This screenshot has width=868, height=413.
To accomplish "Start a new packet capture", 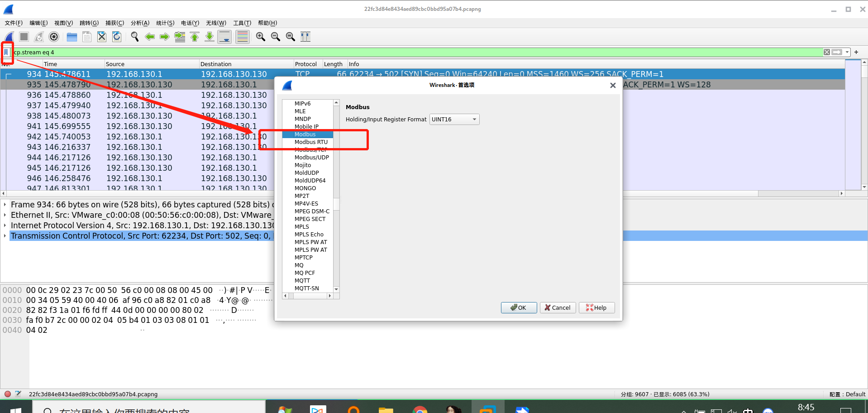I will point(9,37).
